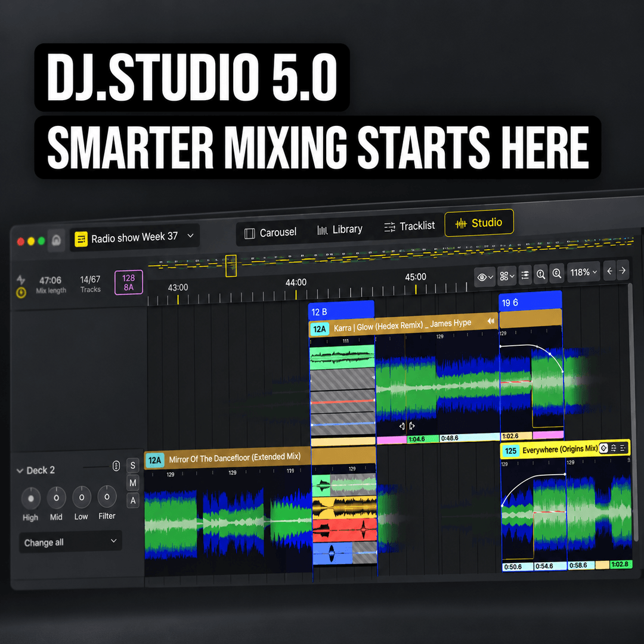
Task: Click the Tracklist sliders icon
Action: pyautogui.click(x=389, y=227)
